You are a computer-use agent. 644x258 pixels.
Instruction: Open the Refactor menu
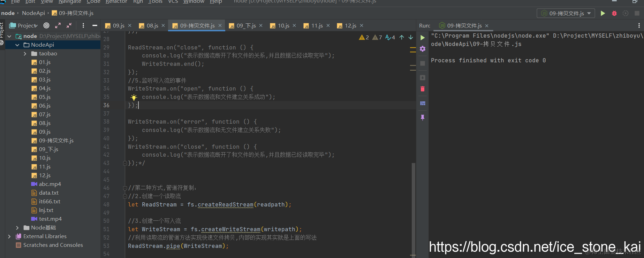tap(116, 2)
